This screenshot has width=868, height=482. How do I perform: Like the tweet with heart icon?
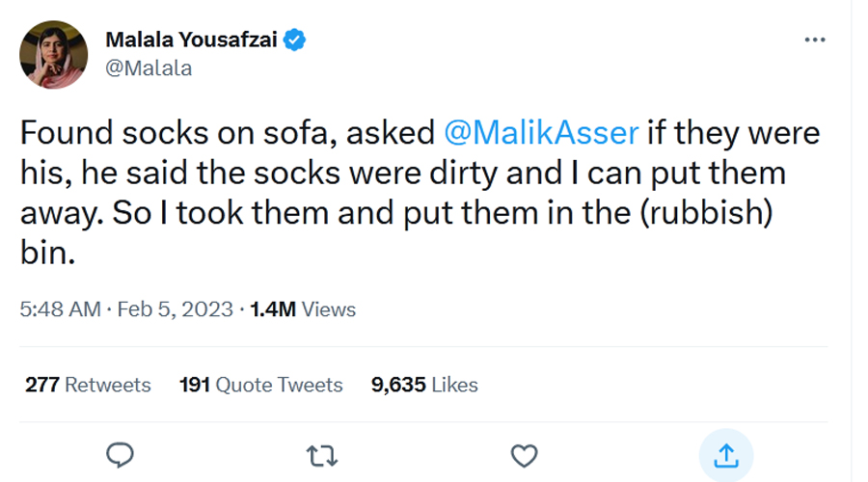[x=523, y=454]
